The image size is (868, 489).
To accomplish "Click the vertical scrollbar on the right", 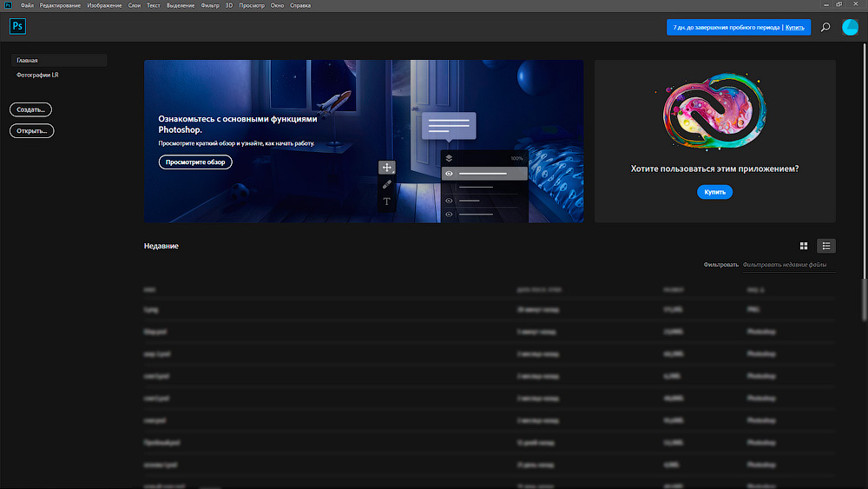I will (865, 182).
